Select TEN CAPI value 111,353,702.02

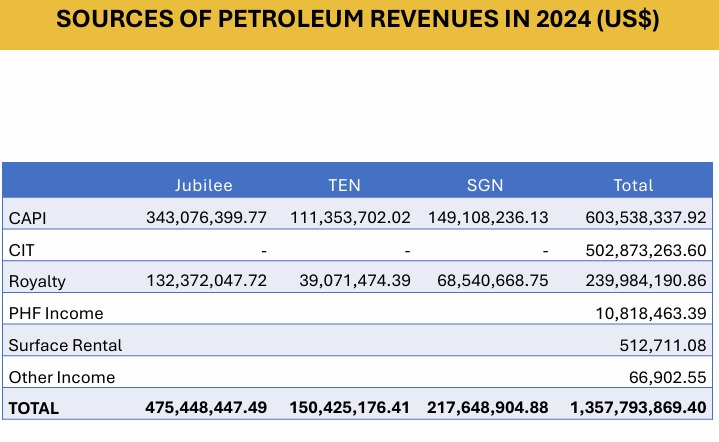click(x=351, y=217)
